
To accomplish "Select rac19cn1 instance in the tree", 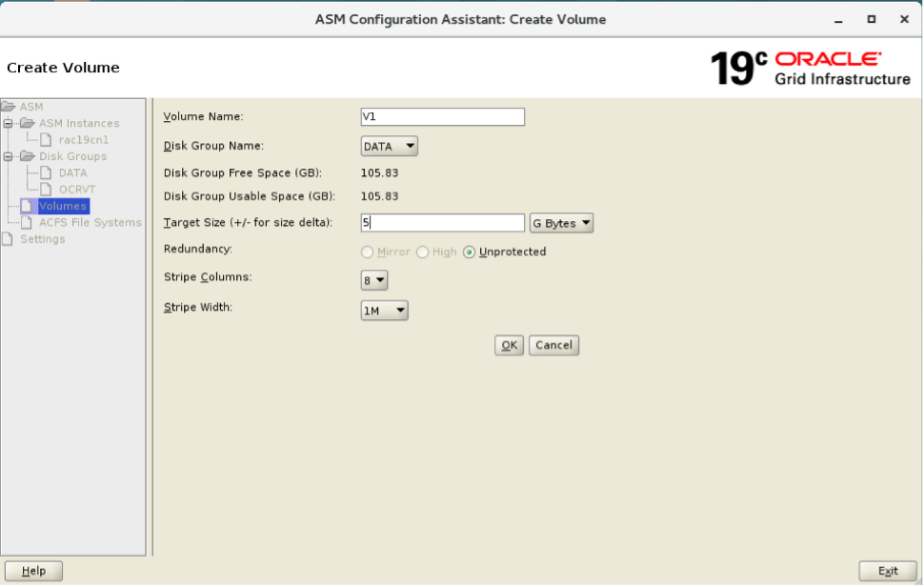I will pyautogui.click(x=84, y=140).
